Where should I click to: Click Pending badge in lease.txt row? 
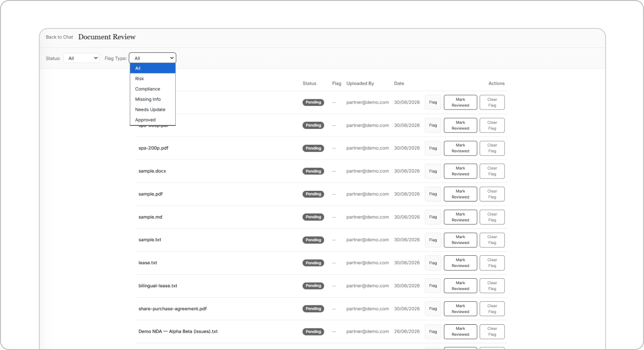(x=313, y=263)
